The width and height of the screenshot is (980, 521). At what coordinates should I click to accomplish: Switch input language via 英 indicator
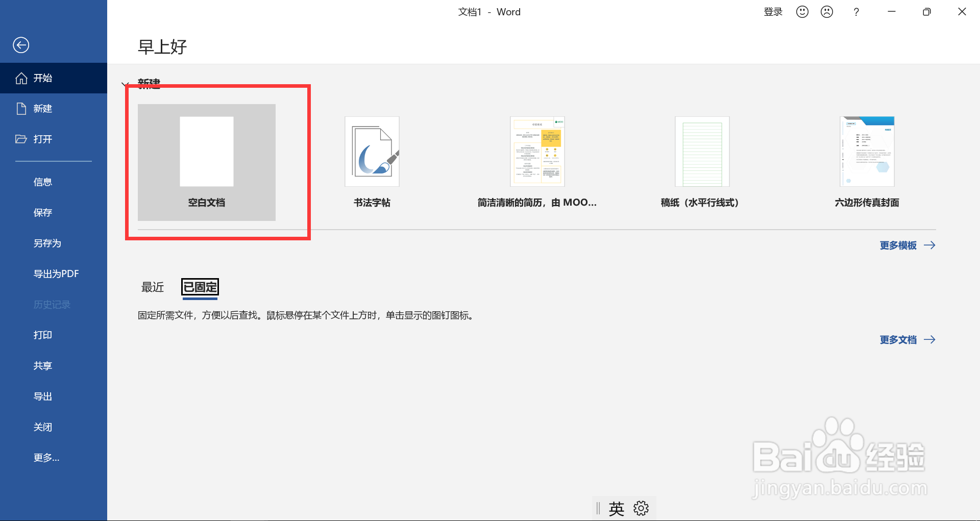pos(617,509)
